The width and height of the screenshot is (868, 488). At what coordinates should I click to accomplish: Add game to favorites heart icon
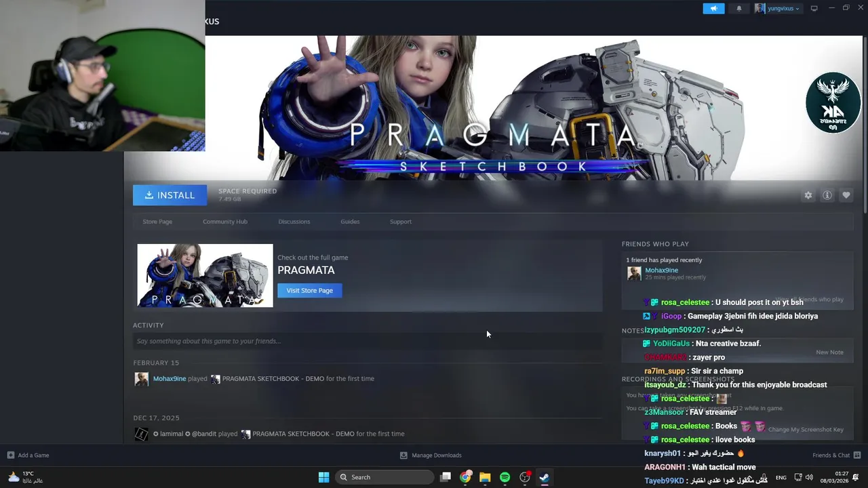point(846,195)
